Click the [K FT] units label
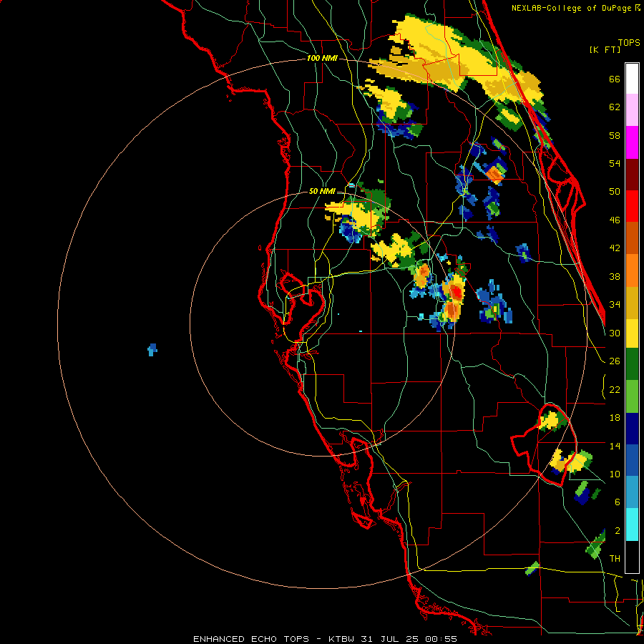644x644 pixels. (605, 49)
